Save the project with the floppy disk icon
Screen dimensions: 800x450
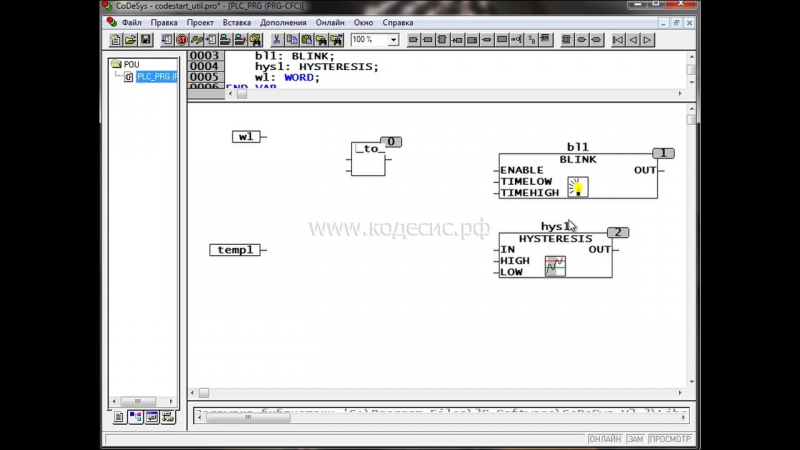tap(146, 40)
